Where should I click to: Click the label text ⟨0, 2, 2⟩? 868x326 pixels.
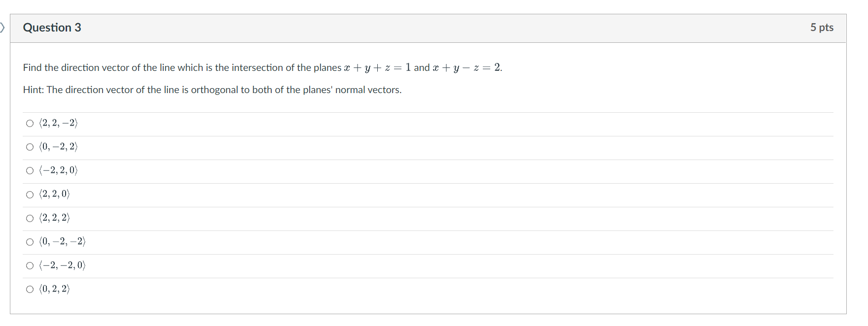click(x=55, y=289)
